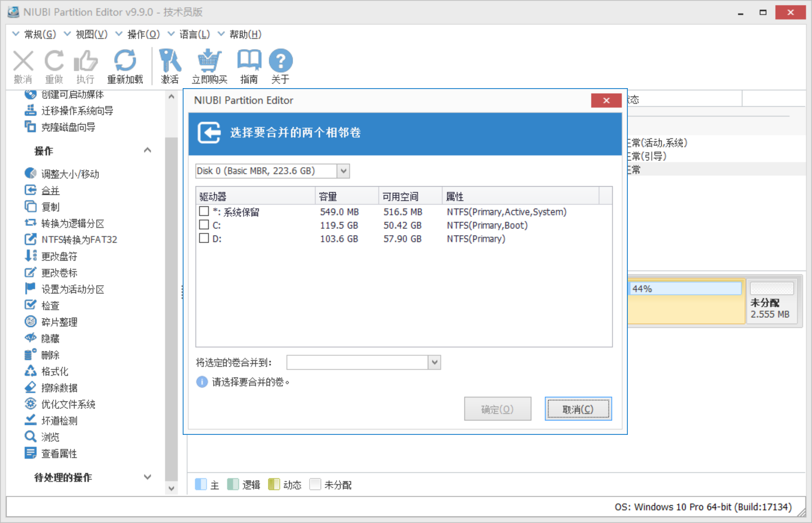Click the 逻辑 legend color swatch

(x=232, y=484)
